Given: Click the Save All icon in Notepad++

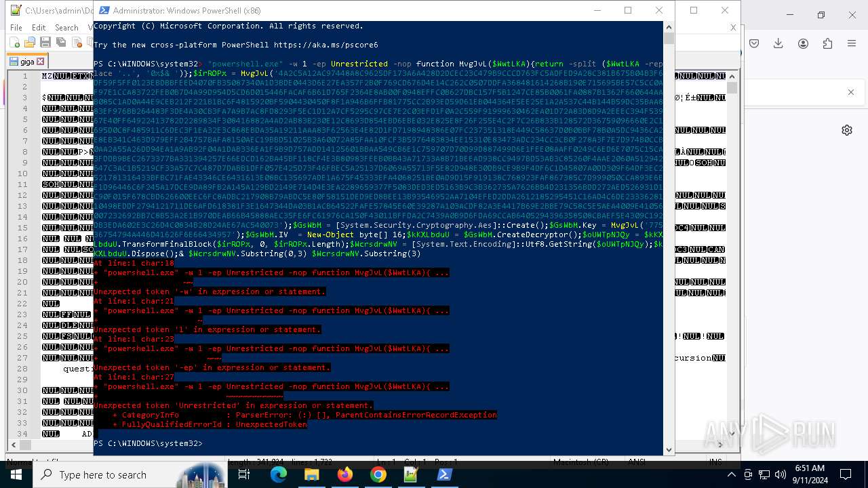Looking at the screenshot, I should 60,43.
